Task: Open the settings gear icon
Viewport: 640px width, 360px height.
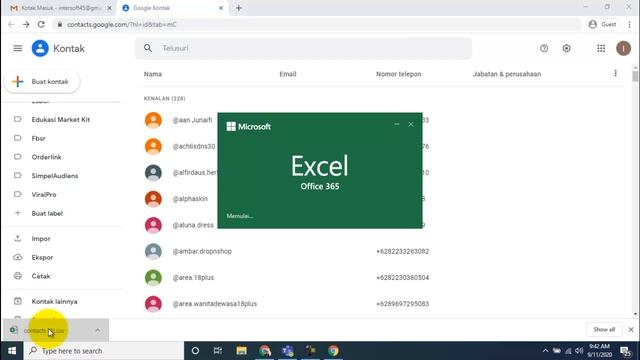Action: (x=567, y=49)
